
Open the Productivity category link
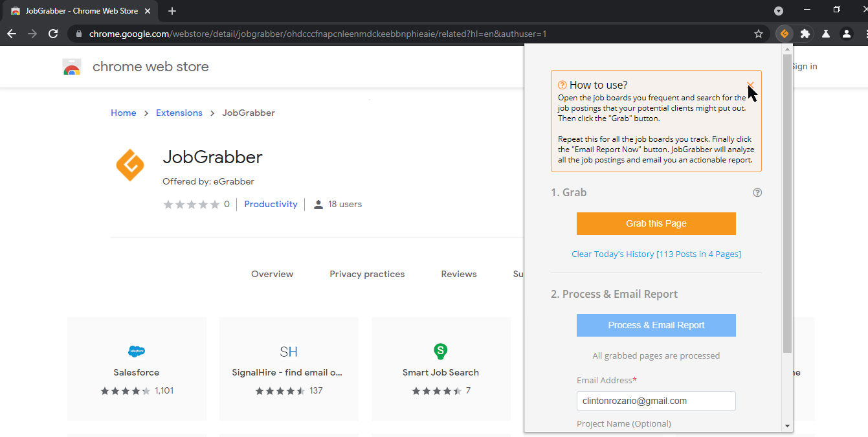pyautogui.click(x=271, y=204)
